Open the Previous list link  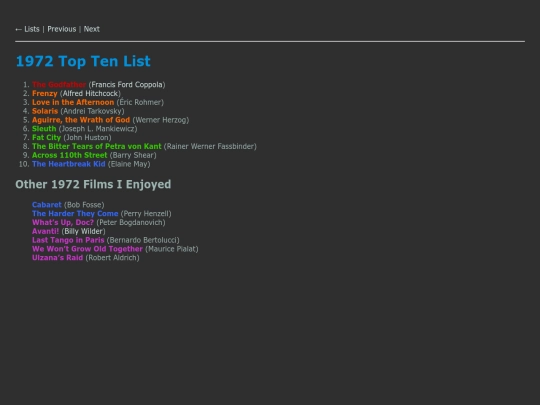[x=62, y=29]
